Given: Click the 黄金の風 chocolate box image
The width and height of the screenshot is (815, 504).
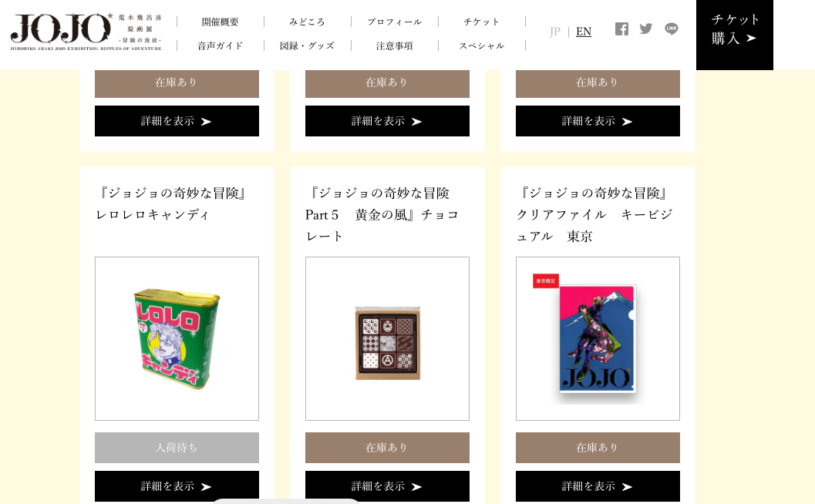Looking at the screenshot, I should click(387, 338).
